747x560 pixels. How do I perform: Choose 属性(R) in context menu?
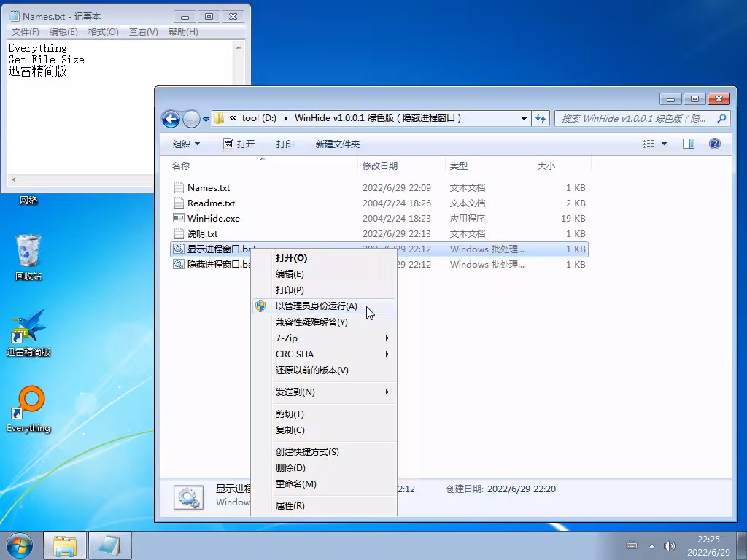324,506
